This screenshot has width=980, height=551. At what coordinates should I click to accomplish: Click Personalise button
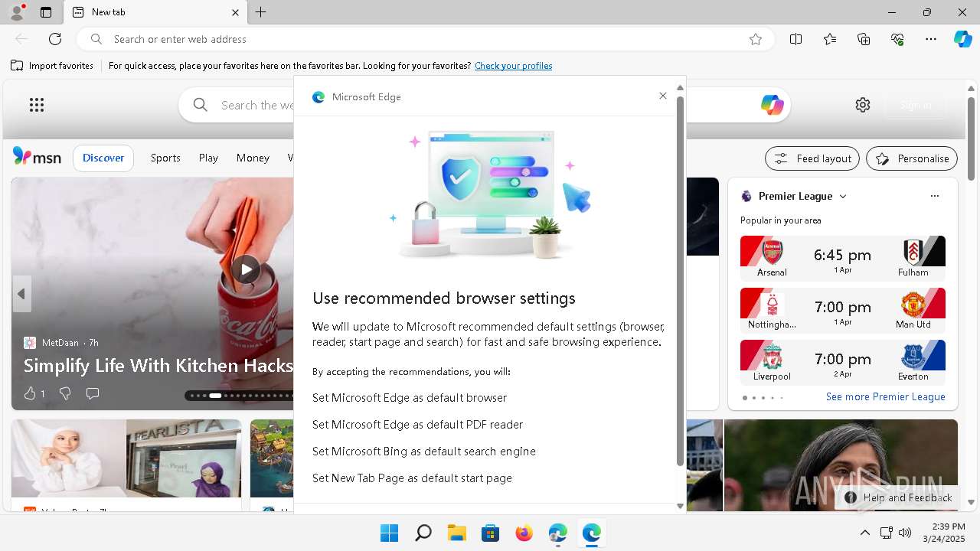[x=912, y=158]
